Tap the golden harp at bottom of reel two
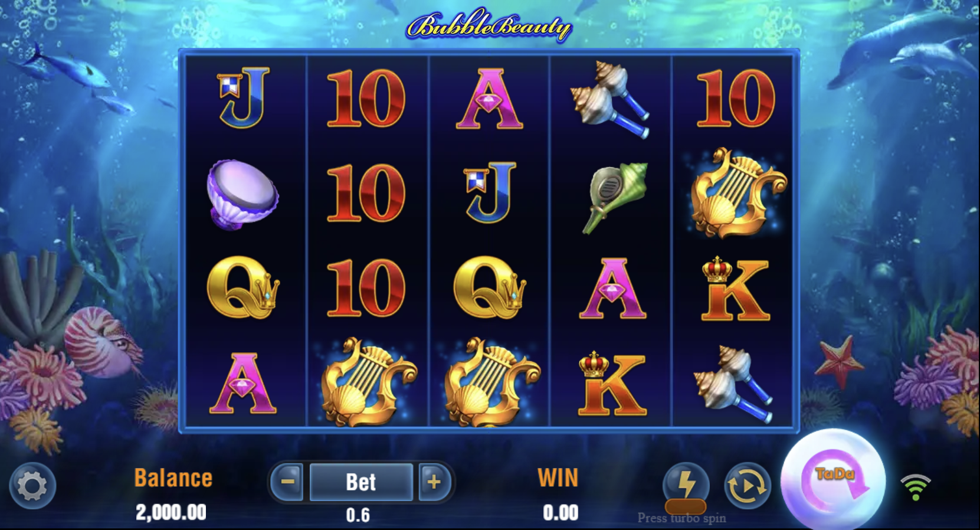This screenshot has width=980, height=530. [x=367, y=382]
